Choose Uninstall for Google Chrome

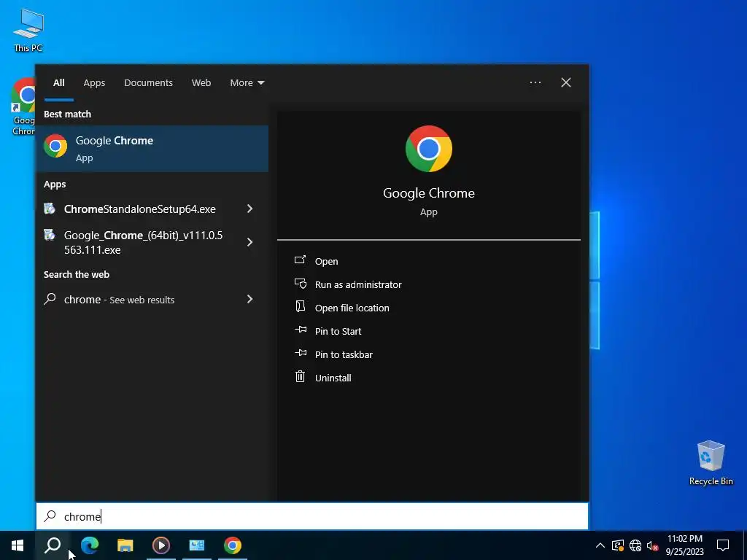(x=333, y=378)
